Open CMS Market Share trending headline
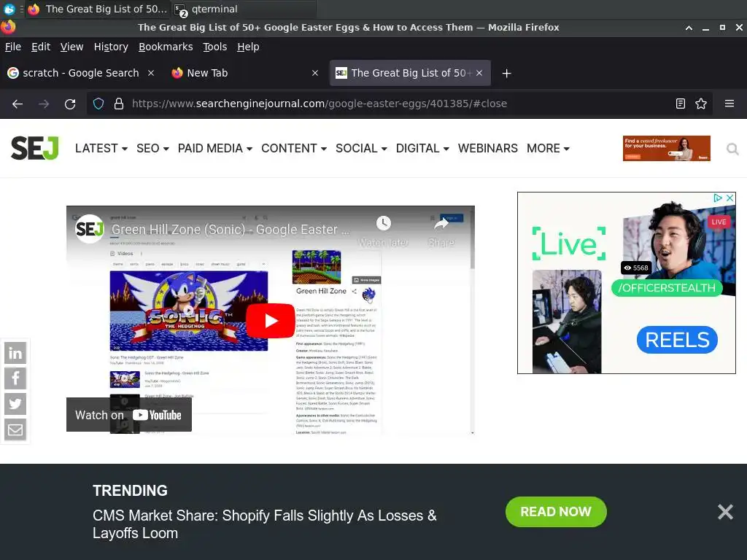 pyautogui.click(x=264, y=524)
